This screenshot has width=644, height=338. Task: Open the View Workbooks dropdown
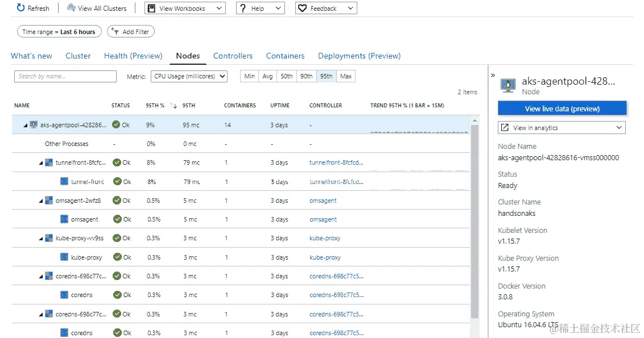185,8
